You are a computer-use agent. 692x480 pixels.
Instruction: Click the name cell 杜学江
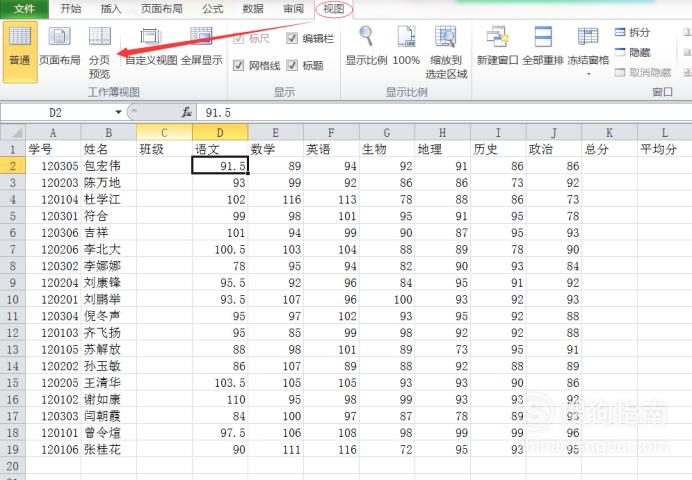coord(109,199)
